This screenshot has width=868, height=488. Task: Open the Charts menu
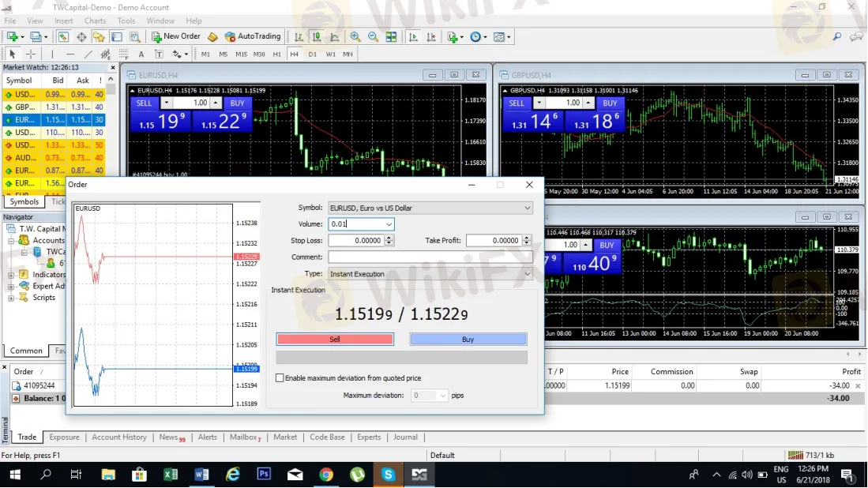(x=94, y=21)
